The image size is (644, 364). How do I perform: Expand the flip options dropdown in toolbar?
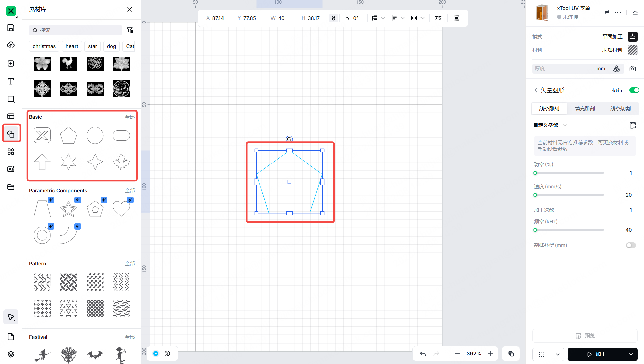[423, 18]
